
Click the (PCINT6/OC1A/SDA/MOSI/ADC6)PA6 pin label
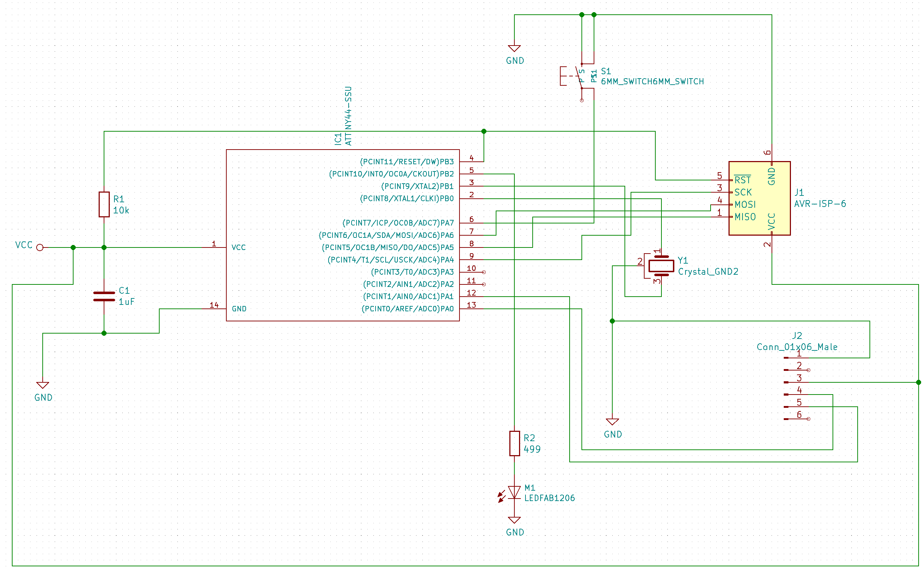coord(386,235)
